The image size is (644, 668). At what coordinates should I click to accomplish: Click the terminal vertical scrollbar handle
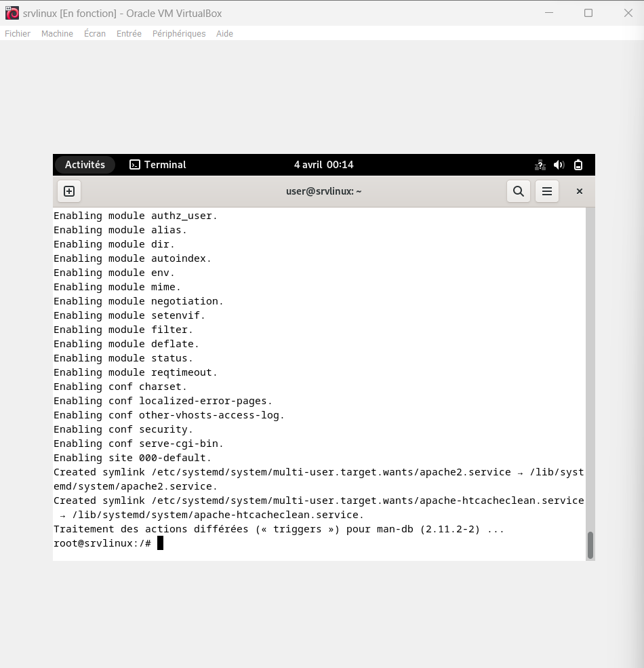point(590,545)
